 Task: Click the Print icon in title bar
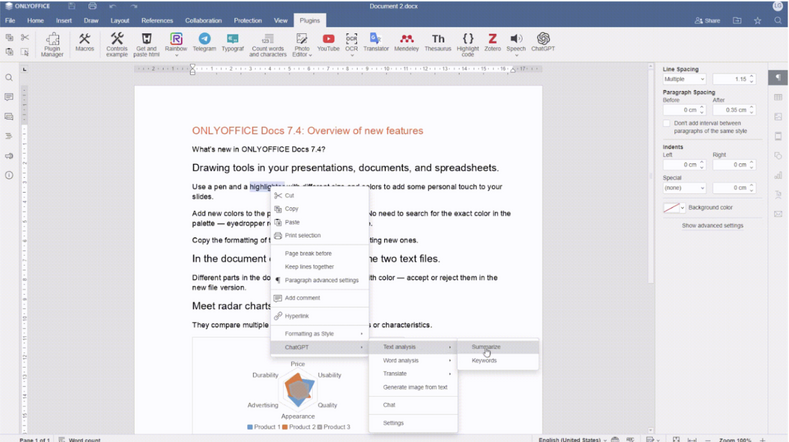(92, 7)
